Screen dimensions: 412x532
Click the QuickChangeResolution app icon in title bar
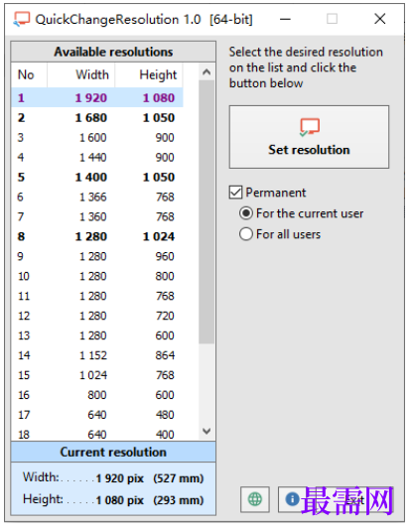point(22,19)
